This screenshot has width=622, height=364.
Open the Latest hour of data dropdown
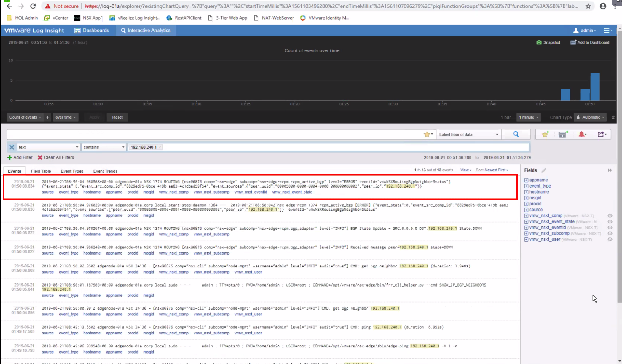click(469, 134)
